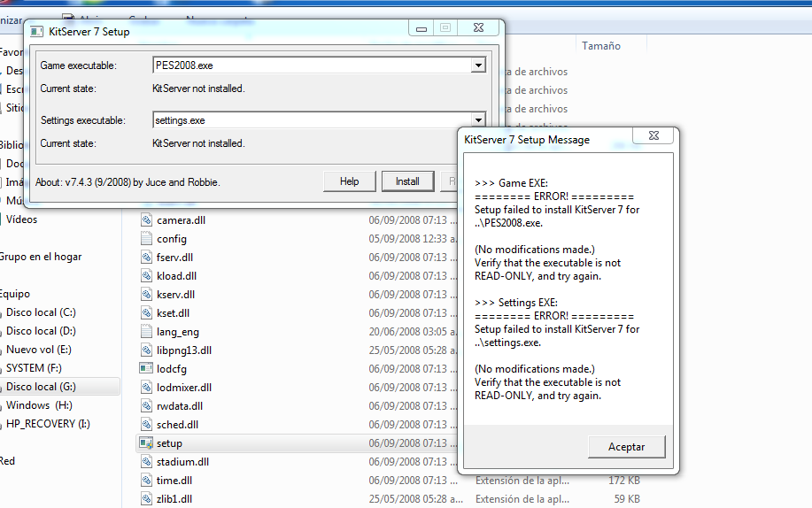Select the camera.dll file name

pos(182,220)
